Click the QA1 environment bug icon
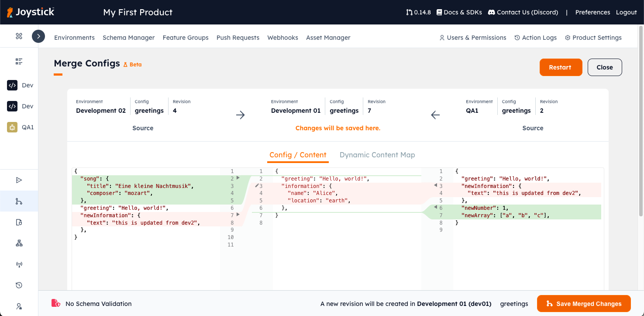Viewport: 644px width, 316px height. tap(12, 127)
